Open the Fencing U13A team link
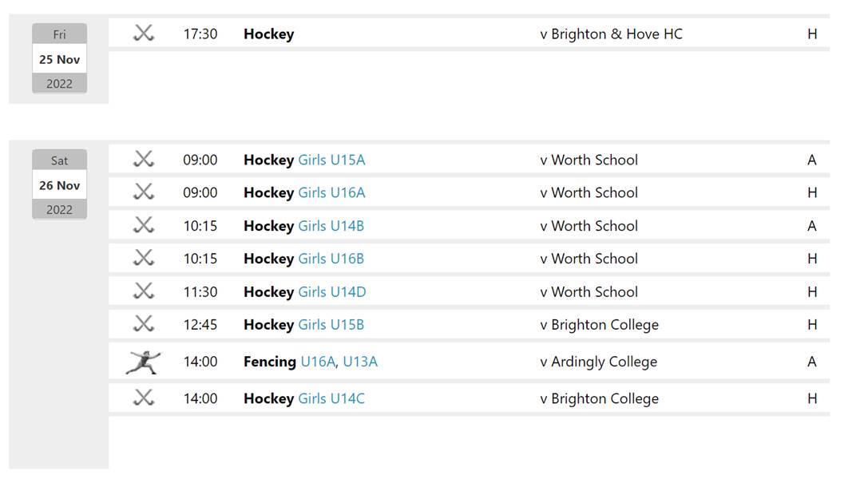Viewport: 868px width, 487px height. 360,362
